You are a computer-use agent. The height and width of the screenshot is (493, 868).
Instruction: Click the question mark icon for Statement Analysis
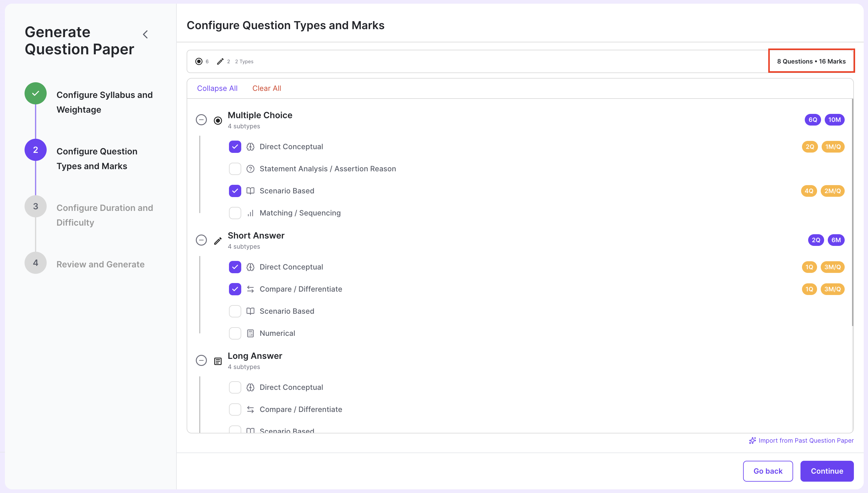click(250, 169)
